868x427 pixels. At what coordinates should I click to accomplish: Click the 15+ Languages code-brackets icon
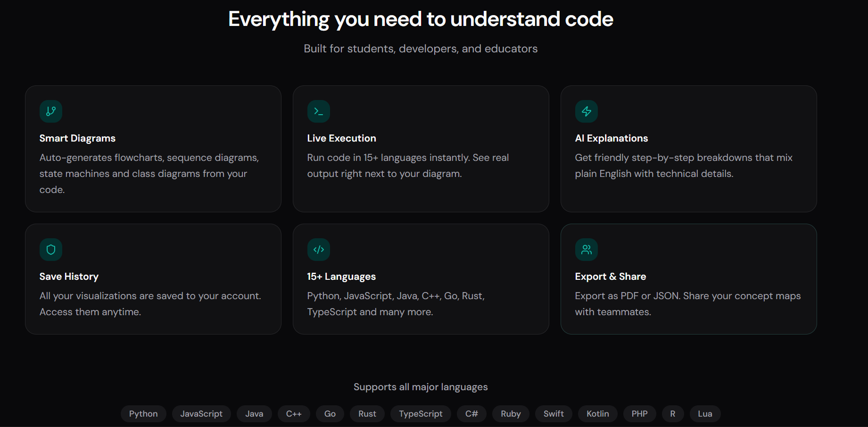pyautogui.click(x=319, y=250)
